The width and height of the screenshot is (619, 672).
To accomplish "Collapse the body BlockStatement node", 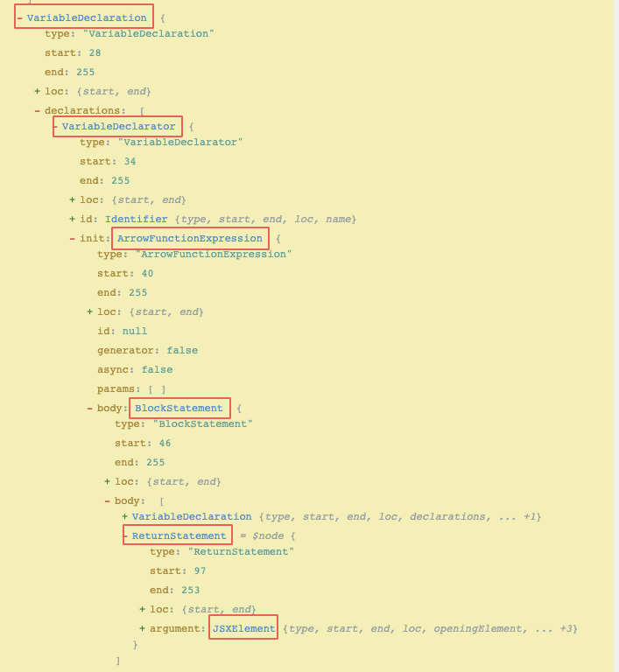I will (x=89, y=408).
